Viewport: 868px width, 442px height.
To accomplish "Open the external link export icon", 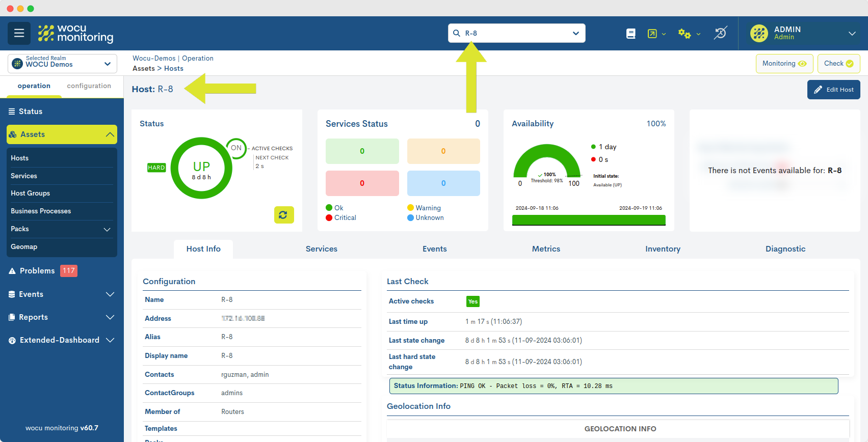I will click(652, 34).
